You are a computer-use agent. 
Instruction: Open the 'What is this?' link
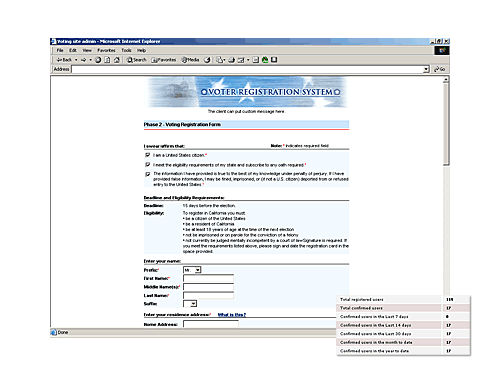[232, 315]
